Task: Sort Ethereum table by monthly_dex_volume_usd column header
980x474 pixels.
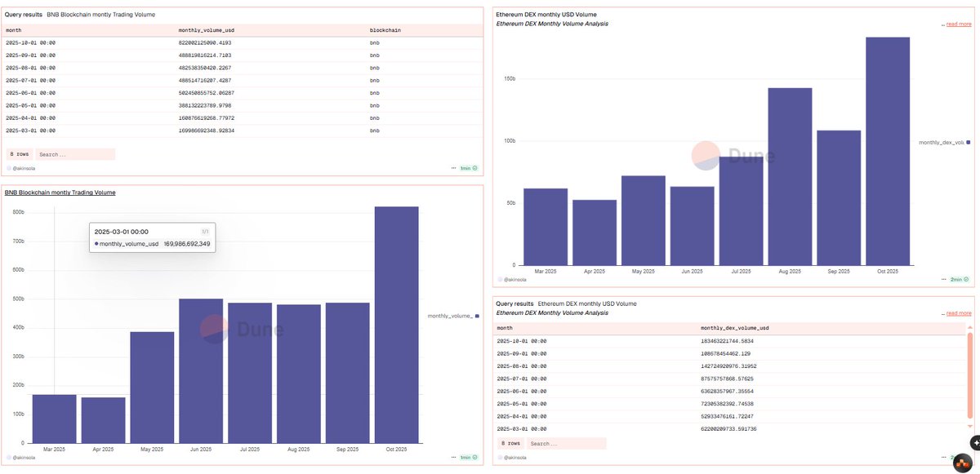Action: (734, 328)
